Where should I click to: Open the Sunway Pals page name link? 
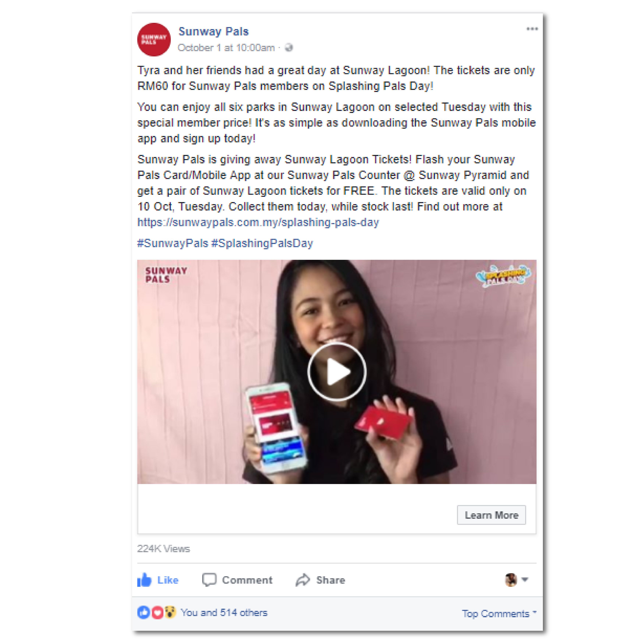pyautogui.click(x=213, y=31)
